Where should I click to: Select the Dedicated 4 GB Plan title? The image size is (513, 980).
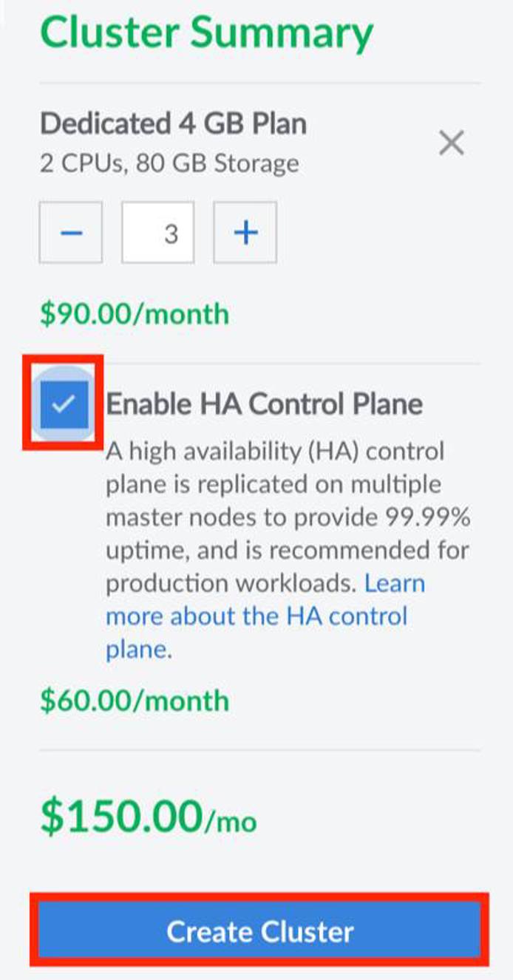173,123
